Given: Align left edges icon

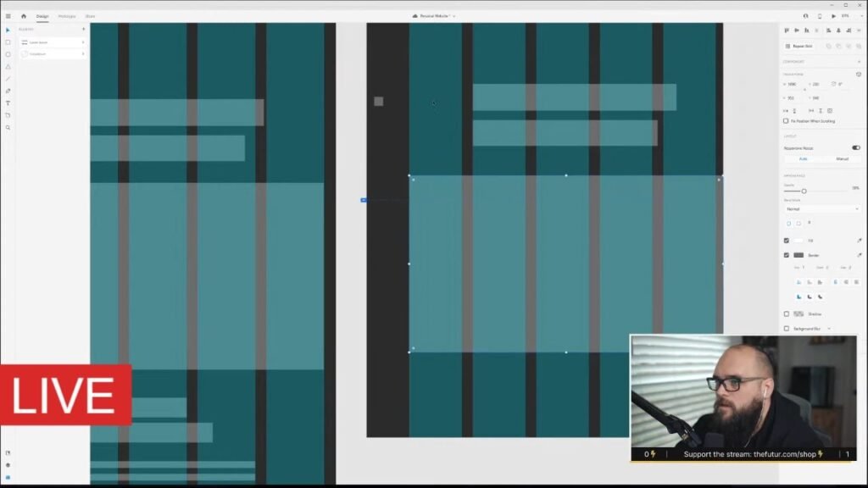Looking at the screenshot, I should (829, 30).
